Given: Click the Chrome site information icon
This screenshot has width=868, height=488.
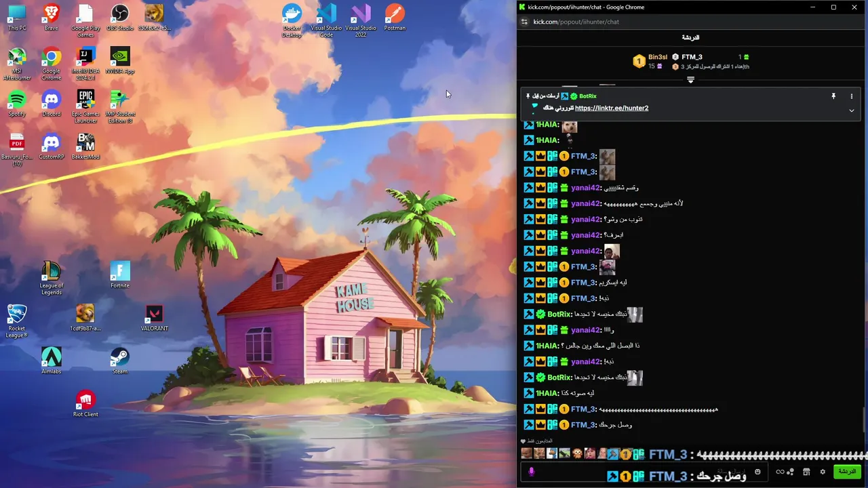Looking at the screenshot, I should tap(524, 22).
